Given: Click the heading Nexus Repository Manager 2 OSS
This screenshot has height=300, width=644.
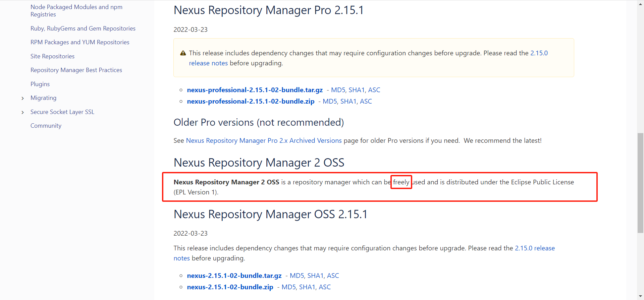Looking at the screenshot, I should [x=259, y=163].
